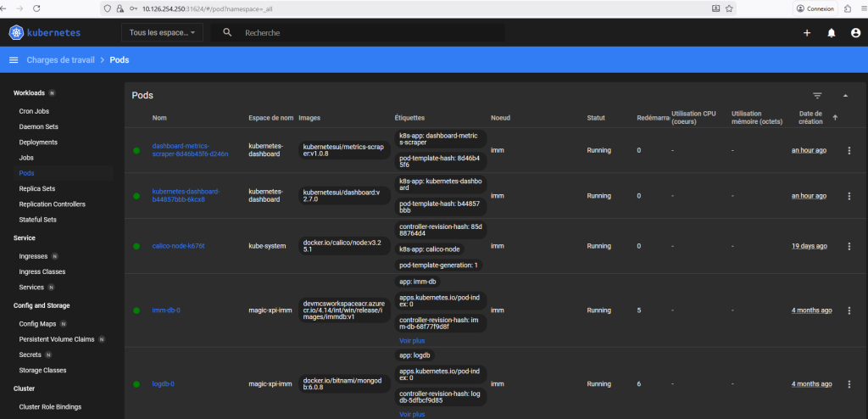Click the plus icon to create resource

coord(807,33)
